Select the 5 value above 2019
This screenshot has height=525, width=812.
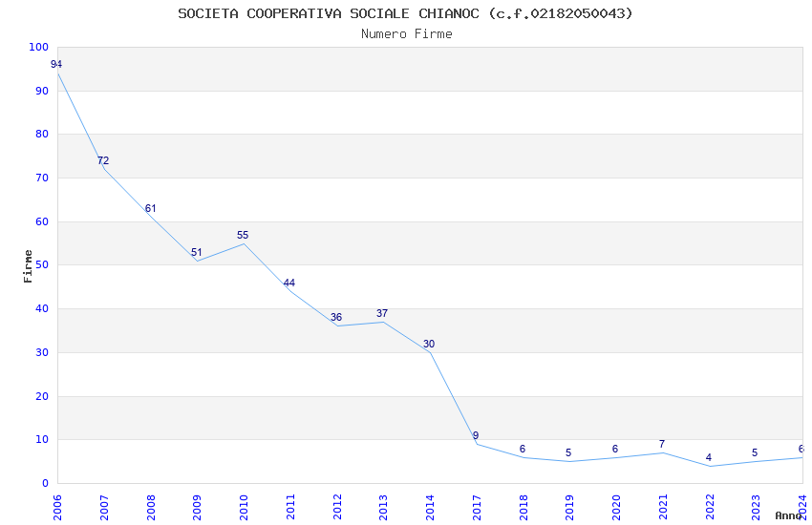(568, 453)
